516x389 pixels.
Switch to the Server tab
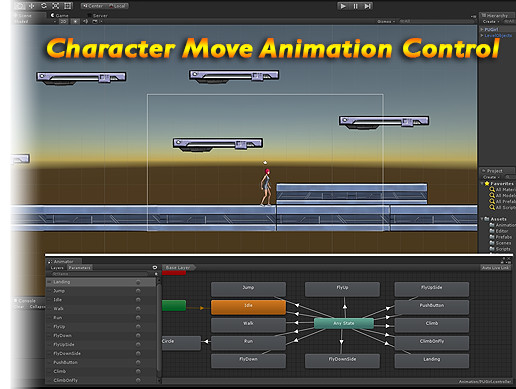click(98, 15)
